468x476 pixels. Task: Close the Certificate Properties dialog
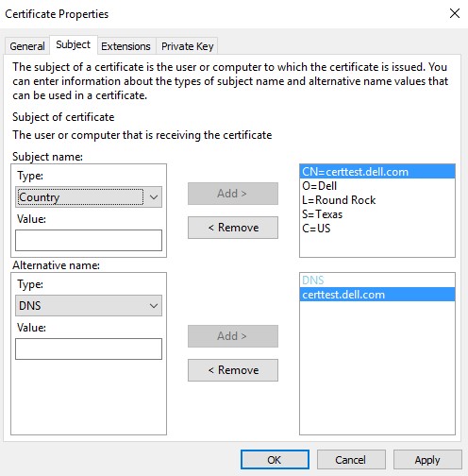(455, 13)
